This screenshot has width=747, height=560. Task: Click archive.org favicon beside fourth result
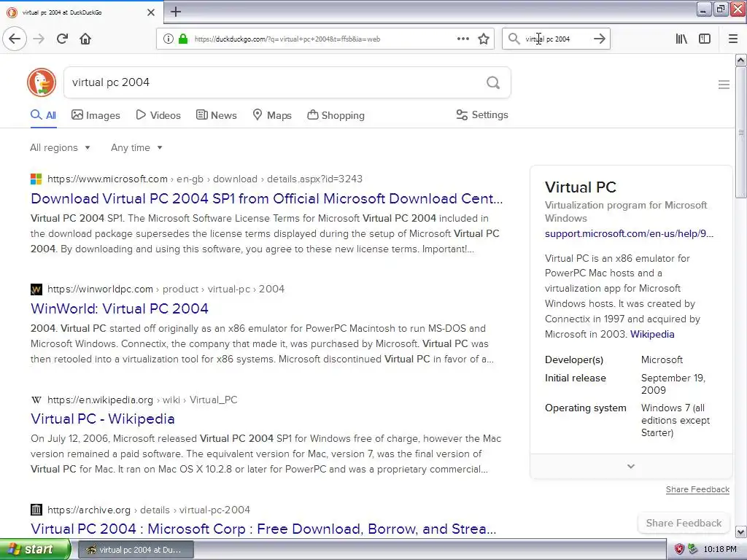(x=36, y=510)
